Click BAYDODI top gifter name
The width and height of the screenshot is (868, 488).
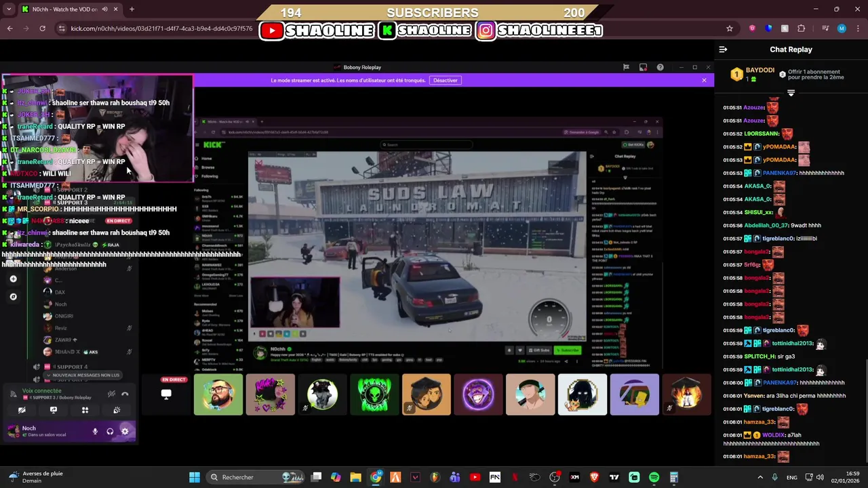tap(759, 70)
